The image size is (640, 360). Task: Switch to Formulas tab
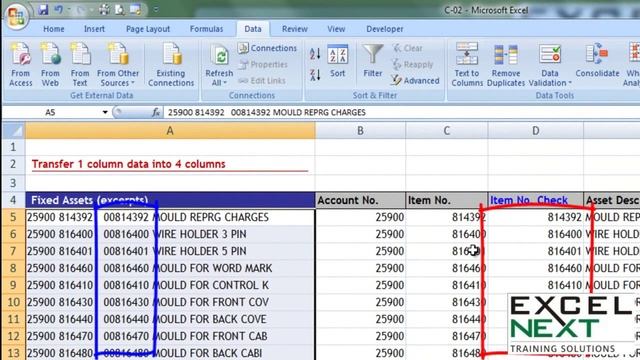[207, 29]
